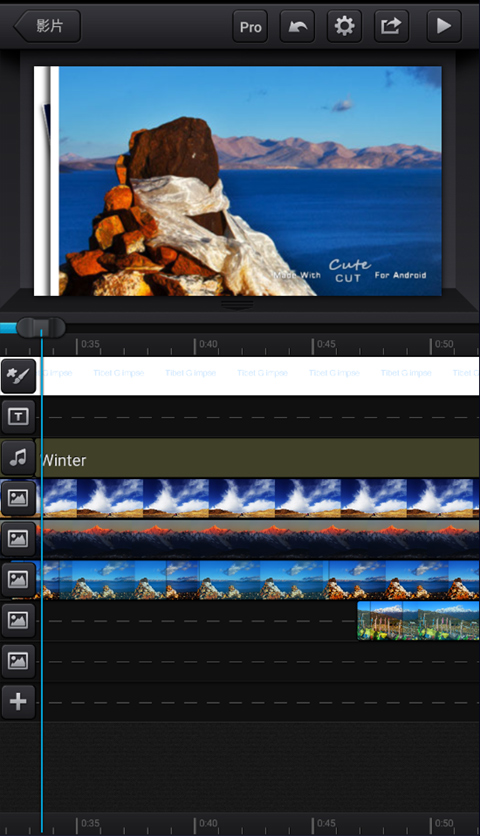Select the red mountain clip's image track icon

[x=18, y=538]
